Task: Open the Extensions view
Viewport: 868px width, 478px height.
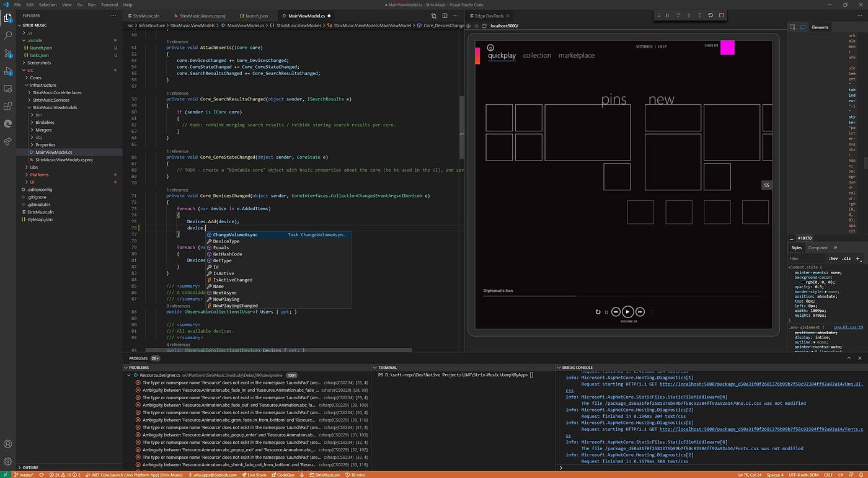Action: pos(8,106)
